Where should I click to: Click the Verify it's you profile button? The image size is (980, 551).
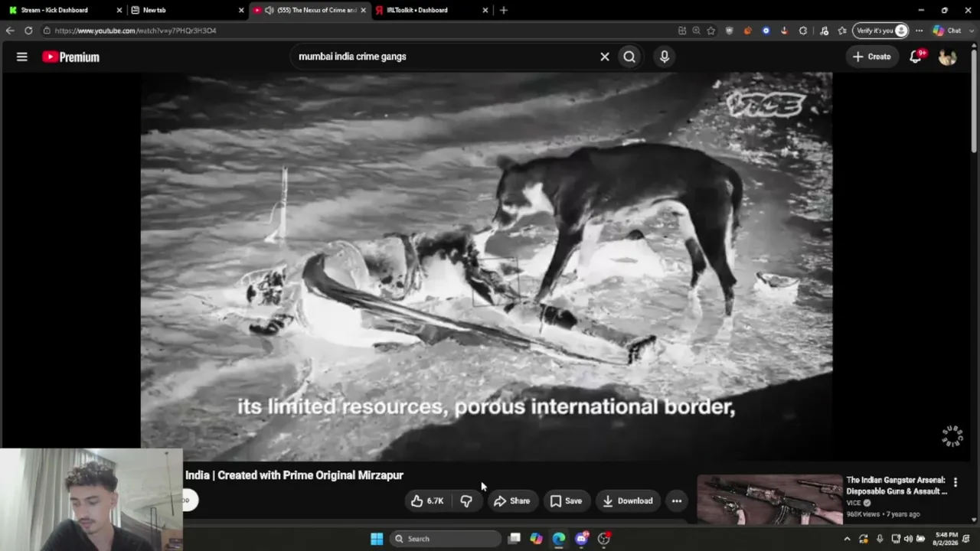(x=880, y=31)
